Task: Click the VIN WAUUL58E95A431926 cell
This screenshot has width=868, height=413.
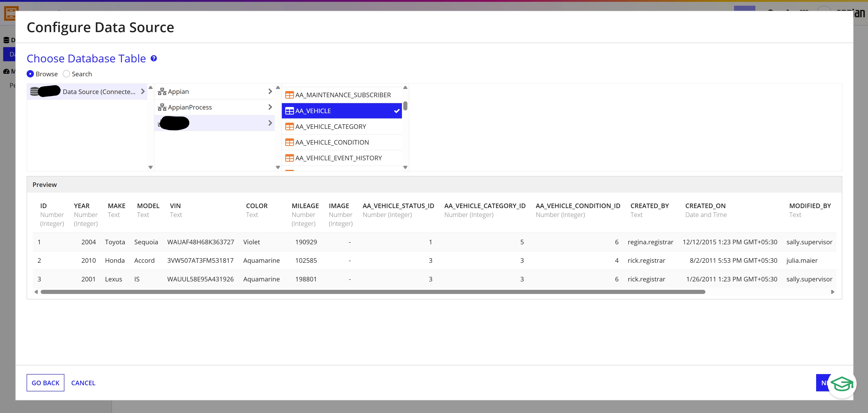Action: click(x=200, y=279)
